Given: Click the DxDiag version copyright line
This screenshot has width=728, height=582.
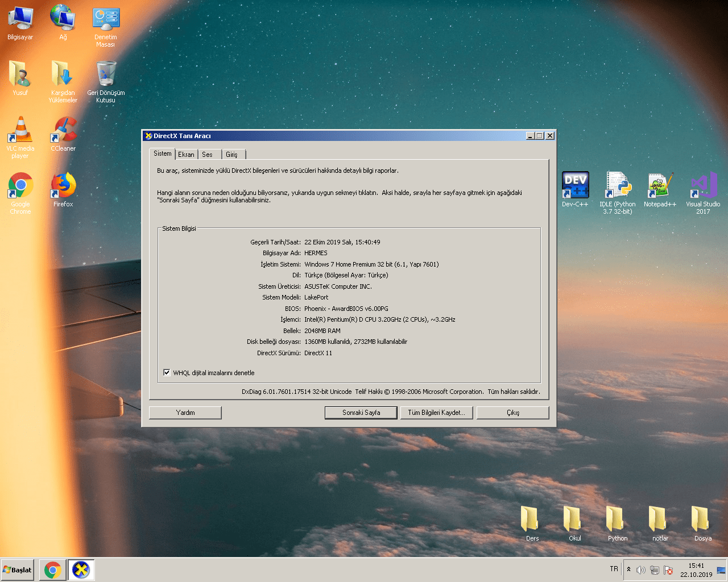Looking at the screenshot, I should (391, 392).
